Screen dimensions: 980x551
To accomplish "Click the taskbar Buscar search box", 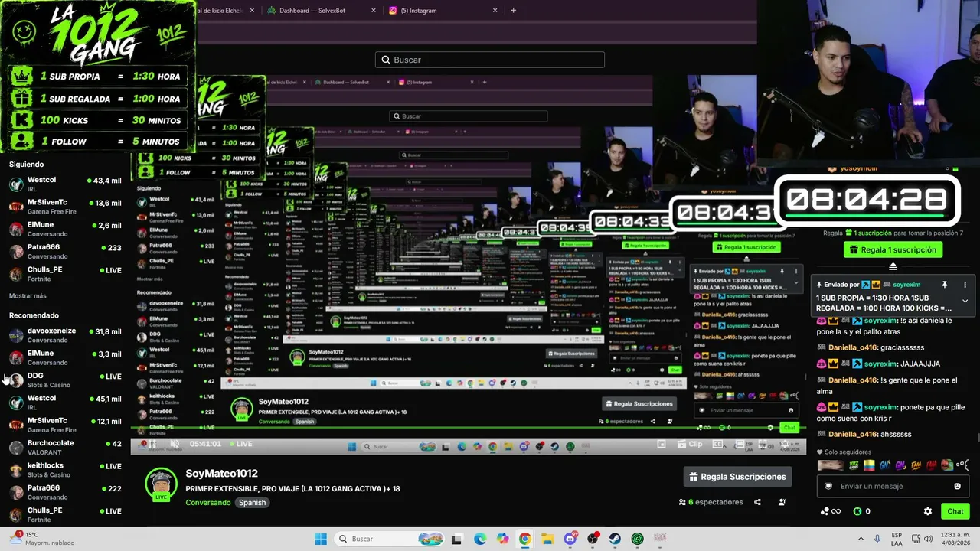I will pyautogui.click(x=388, y=539).
